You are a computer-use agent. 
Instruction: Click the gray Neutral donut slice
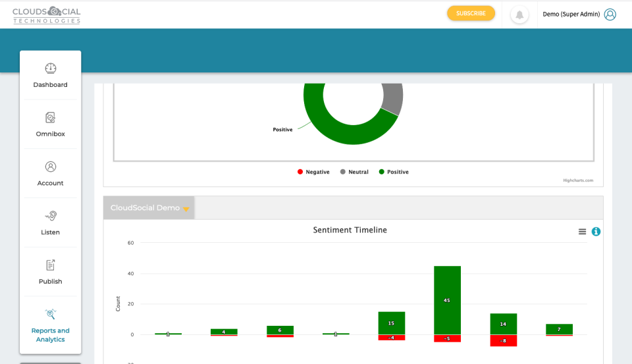pos(393,98)
